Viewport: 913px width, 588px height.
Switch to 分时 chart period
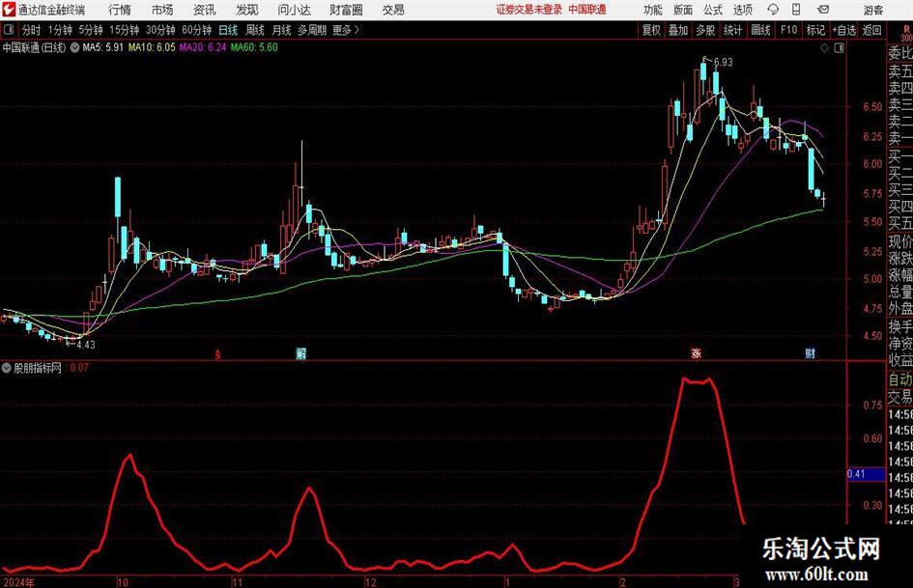click(32, 30)
